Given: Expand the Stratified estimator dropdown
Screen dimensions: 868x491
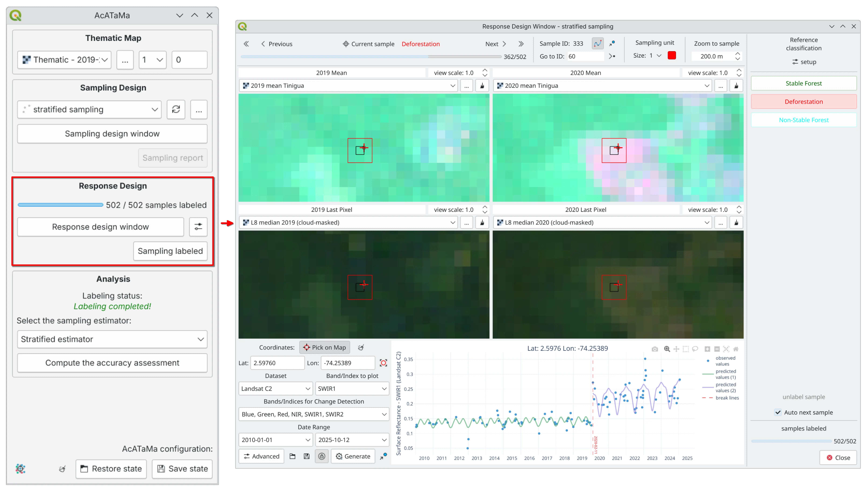Looking at the screenshot, I should 112,339.
